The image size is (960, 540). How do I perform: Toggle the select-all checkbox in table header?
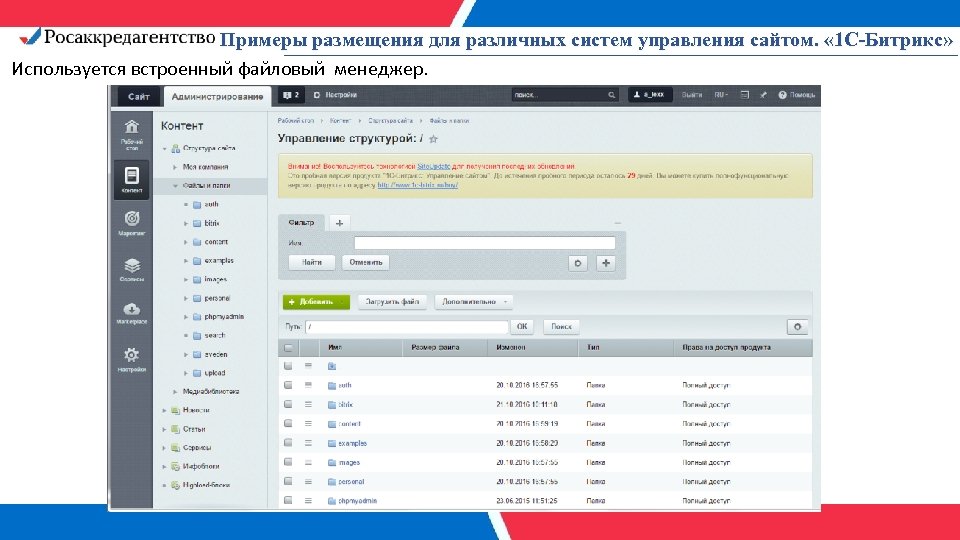click(x=288, y=348)
